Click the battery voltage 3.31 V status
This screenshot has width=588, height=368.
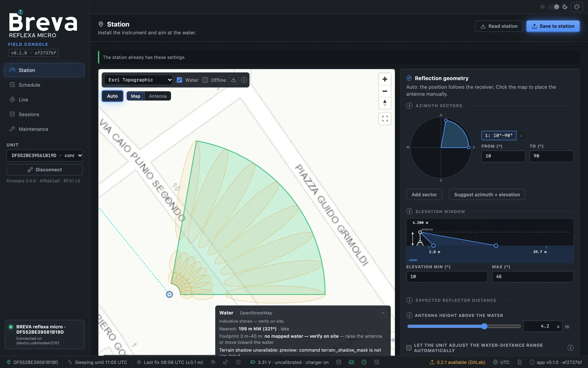(289, 362)
